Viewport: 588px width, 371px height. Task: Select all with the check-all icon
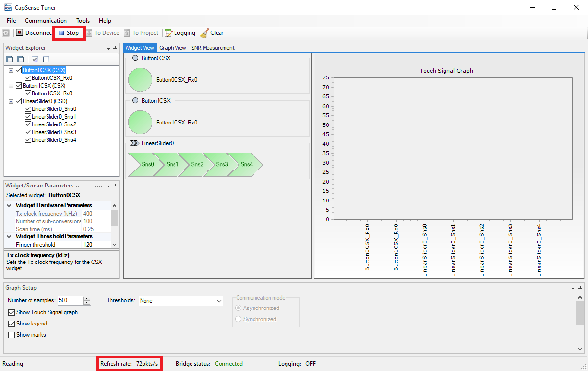click(34, 59)
